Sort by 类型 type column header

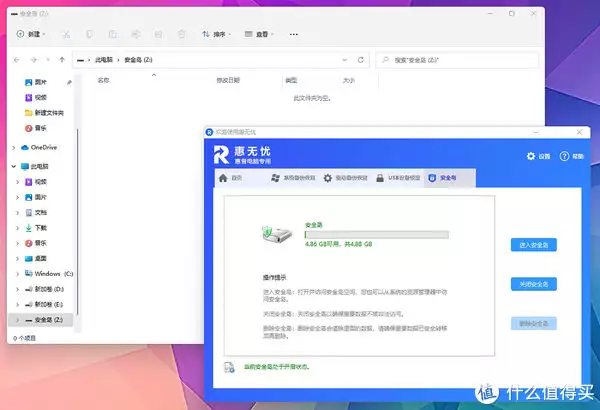291,80
